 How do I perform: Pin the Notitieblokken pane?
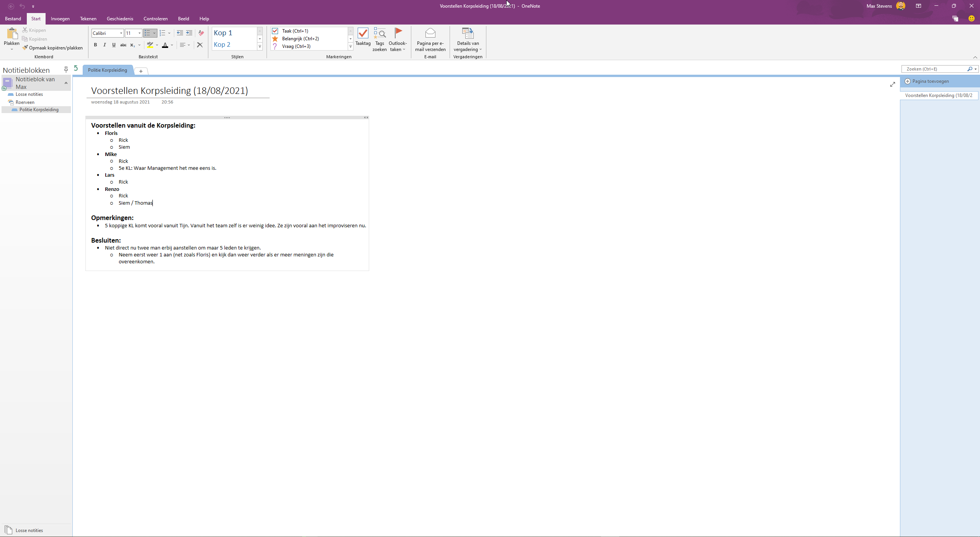click(x=66, y=69)
